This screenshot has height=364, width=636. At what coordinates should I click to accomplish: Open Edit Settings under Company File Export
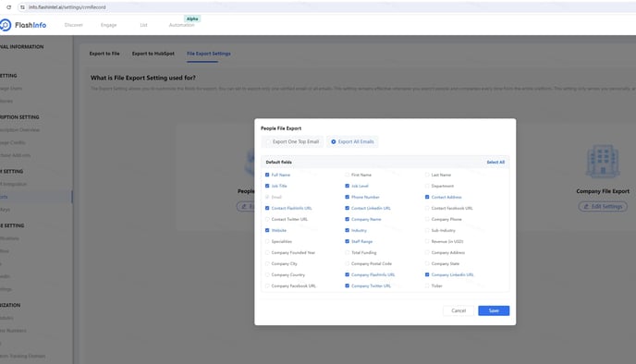click(x=603, y=207)
